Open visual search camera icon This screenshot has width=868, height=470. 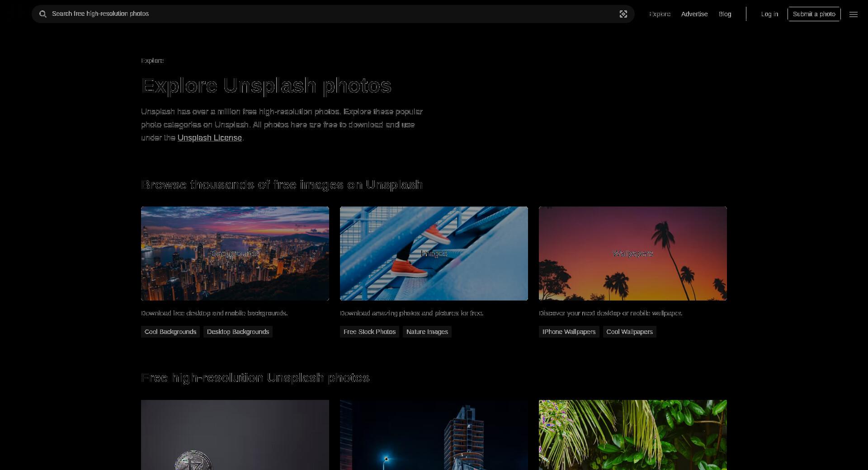pyautogui.click(x=623, y=14)
